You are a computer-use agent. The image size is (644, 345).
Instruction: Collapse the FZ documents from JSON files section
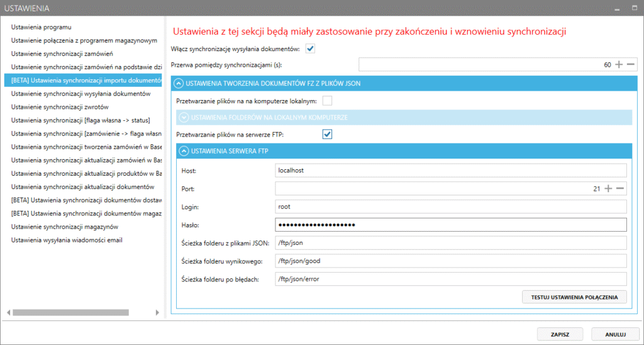point(178,84)
